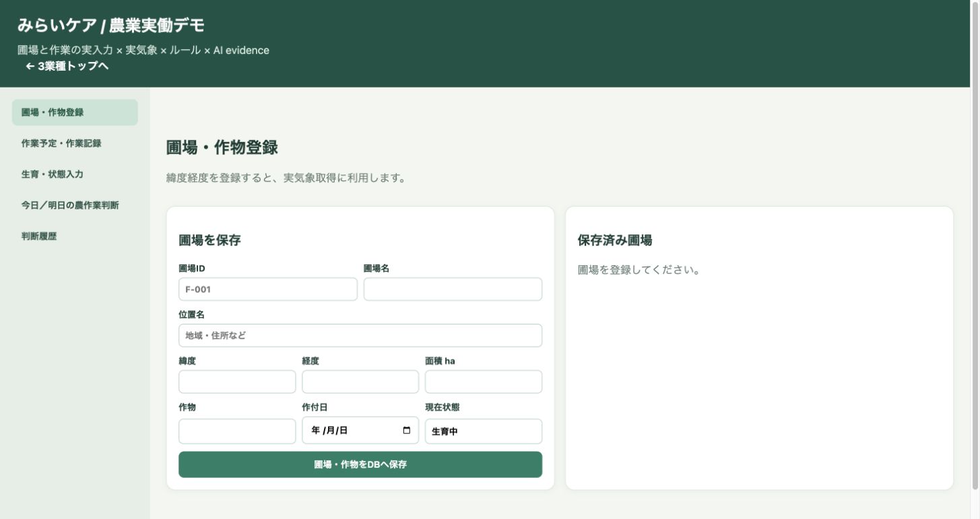Screen dimensions: 980x519
Task: Focus the 面積 ha input field
Action: pos(484,382)
